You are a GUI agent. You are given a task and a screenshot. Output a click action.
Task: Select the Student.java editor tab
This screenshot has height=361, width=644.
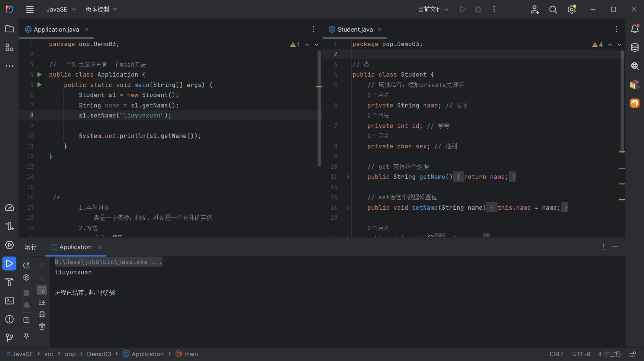(355, 29)
